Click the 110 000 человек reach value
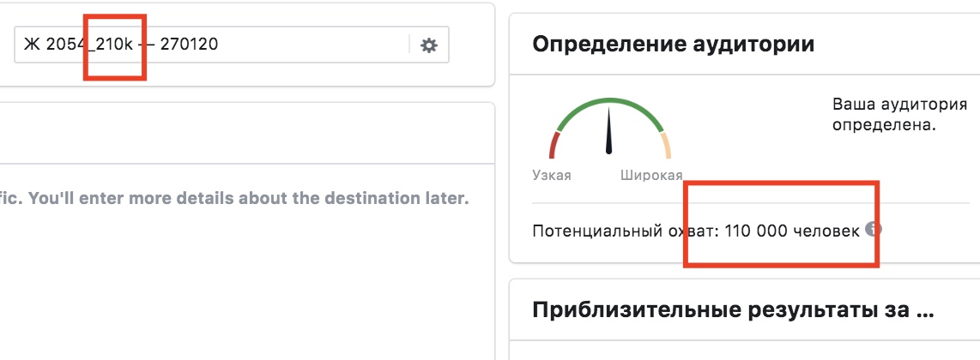 point(793,231)
